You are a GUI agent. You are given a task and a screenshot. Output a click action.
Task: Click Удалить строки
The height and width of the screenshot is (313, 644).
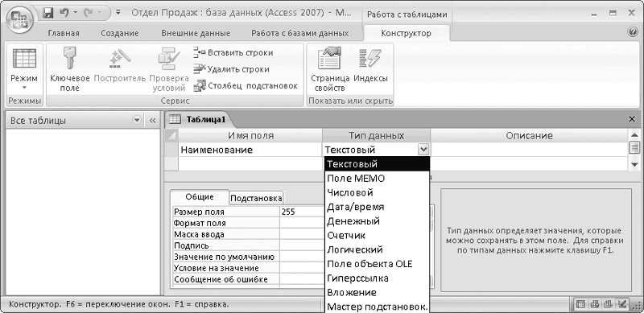(231, 69)
